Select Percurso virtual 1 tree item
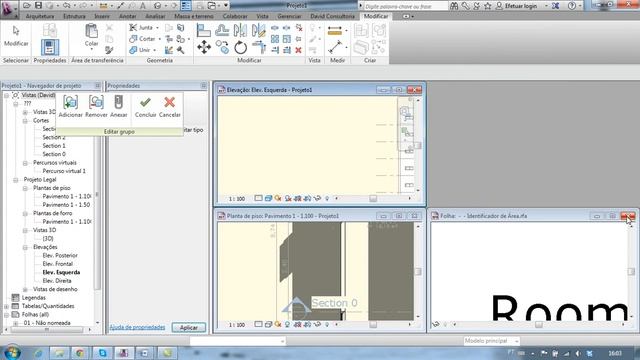This screenshot has height=360, width=640. tap(64, 171)
